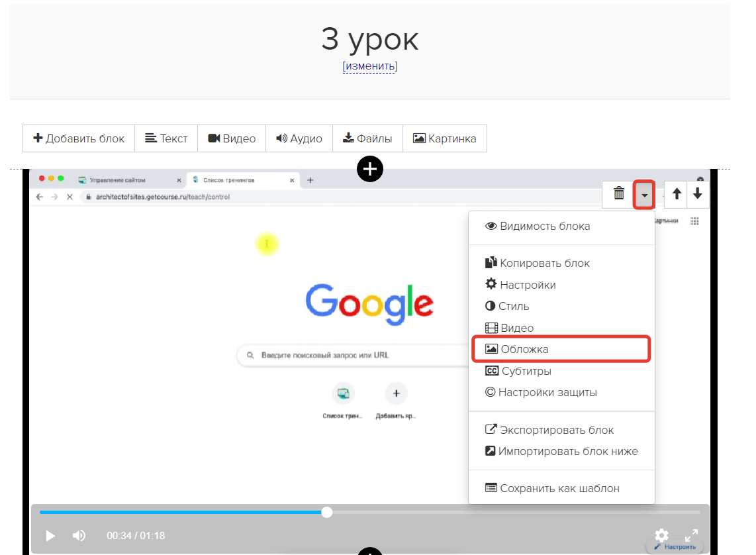756x555 pixels.
Task: Add a Видео block from toolbar
Action: point(232,138)
